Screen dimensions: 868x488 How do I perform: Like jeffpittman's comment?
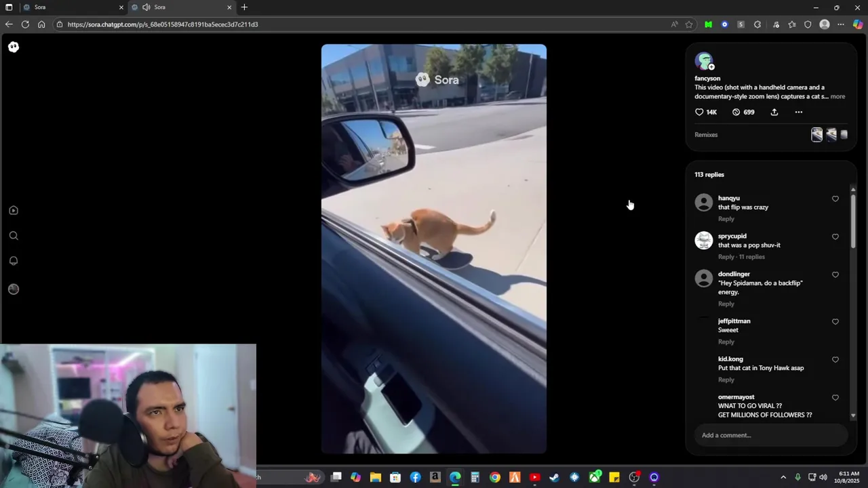(x=835, y=322)
